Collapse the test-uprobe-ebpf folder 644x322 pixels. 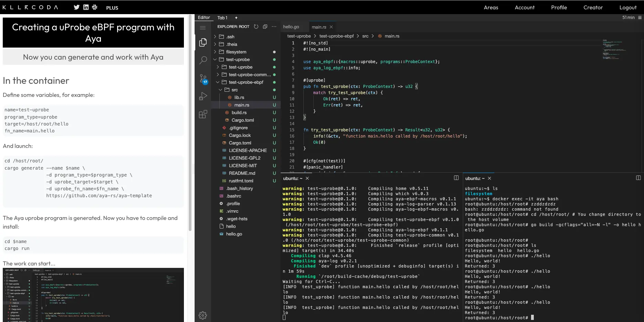(x=246, y=82)
